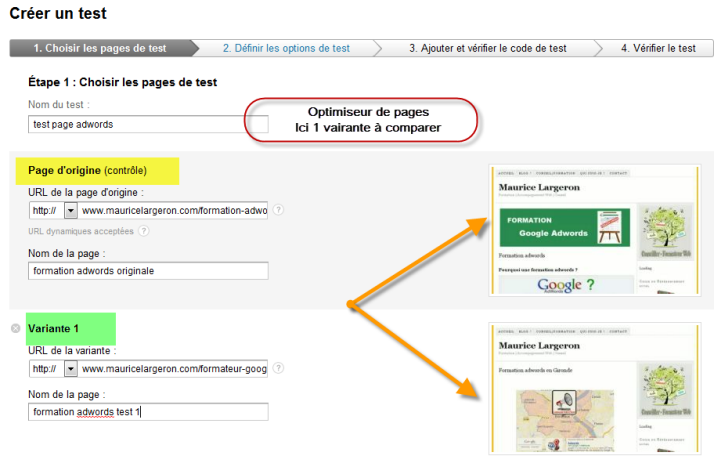Click the 'Variante 1' heading
The height and width of the screenshot is (458, 722).
point(53,329)
